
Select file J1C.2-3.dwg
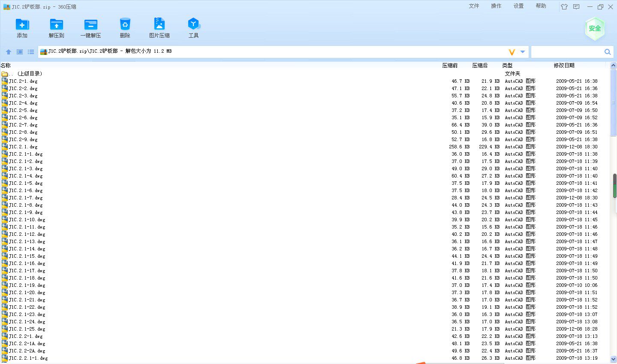point(304,96)
